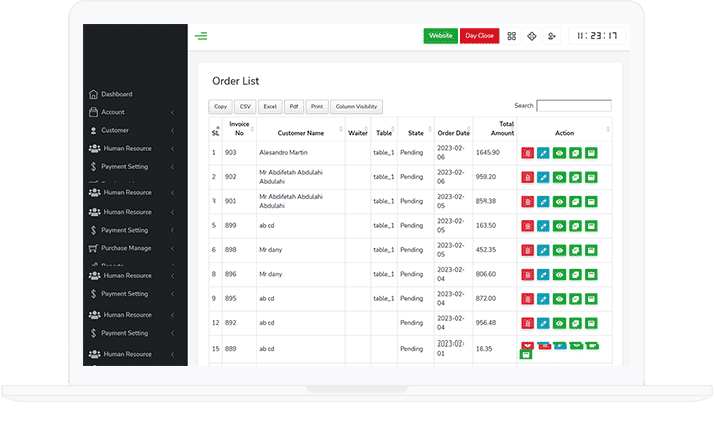The width and height of the screenshot is (715, 430).
Task: Click the Column Visibility button
Action: pyautogui.click(x=357, y=106)
